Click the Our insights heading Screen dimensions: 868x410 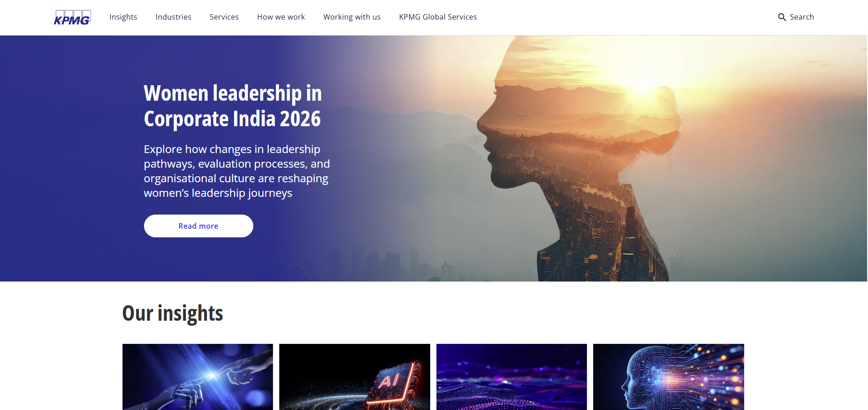pyautogui.click(x=173, y=313)
